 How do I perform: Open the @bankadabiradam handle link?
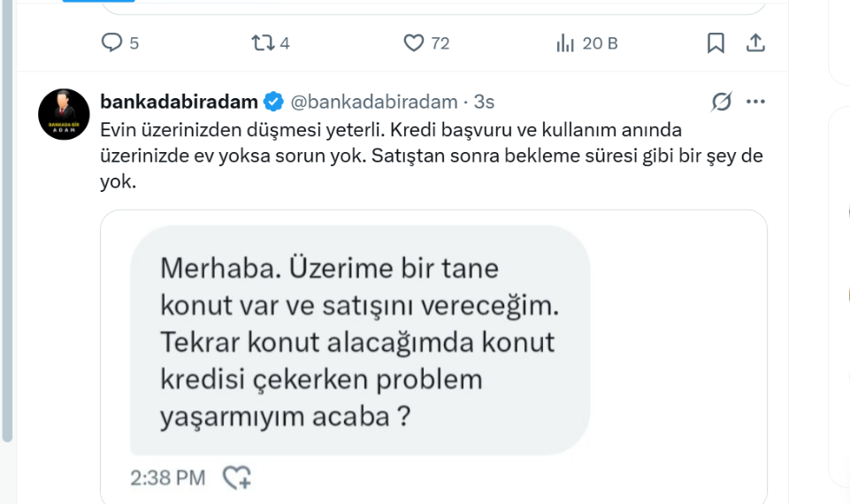pyautogui.click(x=374, y=102)
